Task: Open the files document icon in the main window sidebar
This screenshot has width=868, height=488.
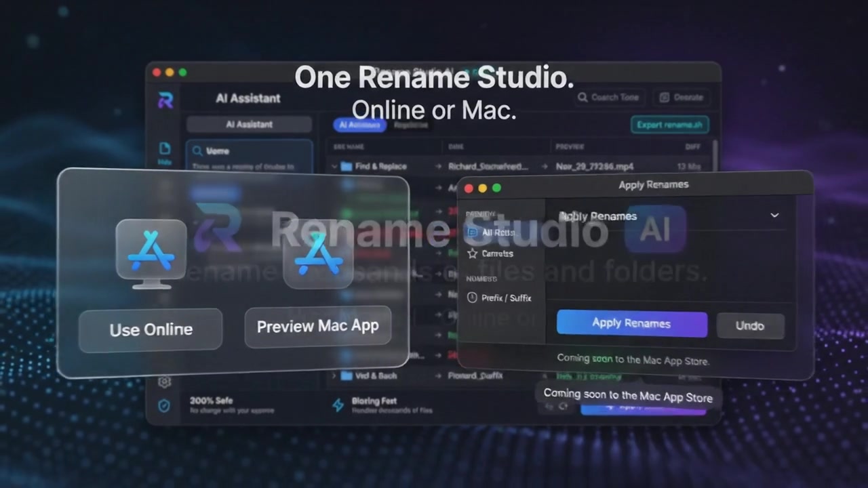Action: pyautogui.click(x=165, y=148)
